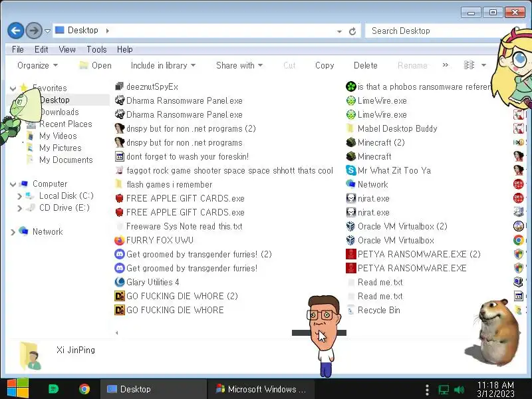This screenshot has height=399, width=532.
Task: Go back with the blue back arrow
Action: coord(15,31)
